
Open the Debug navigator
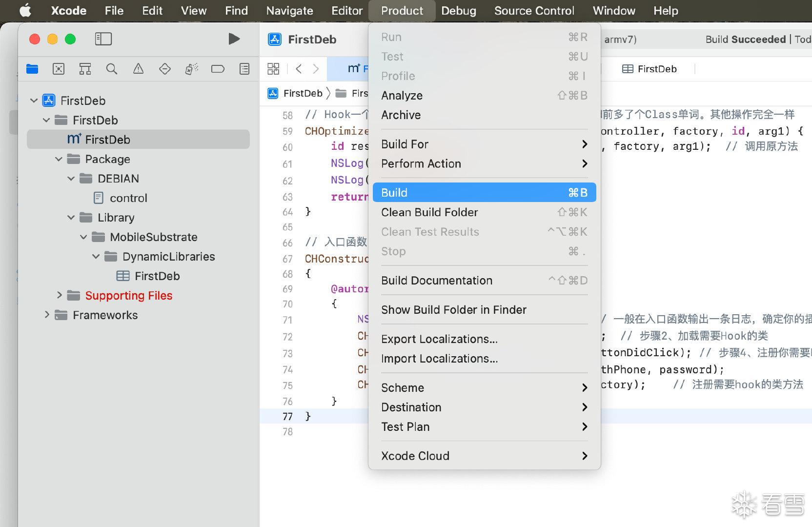pos(191,69)
